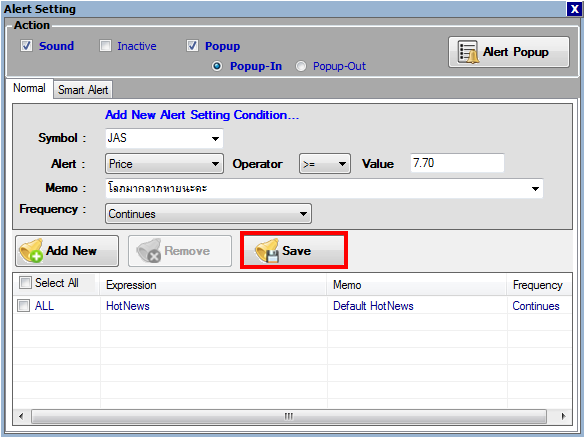The width and height of the screenshot is (585, 438).
Task: Switch to the Smart Alert tab
Action: [x=83, y=90]
